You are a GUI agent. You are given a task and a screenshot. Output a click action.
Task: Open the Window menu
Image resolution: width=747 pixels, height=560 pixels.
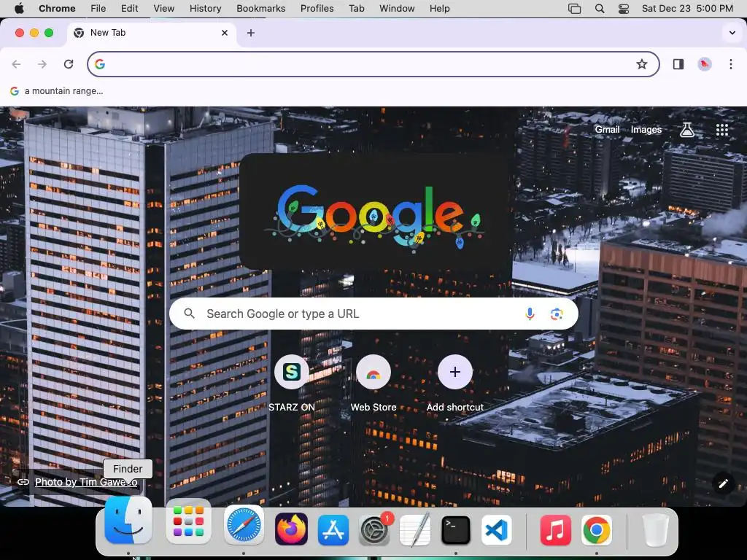(397, 9)
